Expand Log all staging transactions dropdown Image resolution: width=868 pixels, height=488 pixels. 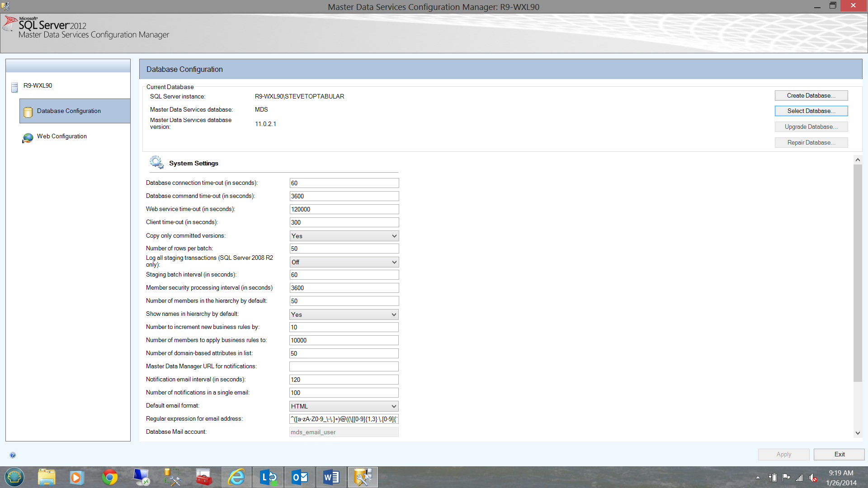point(394,262)
